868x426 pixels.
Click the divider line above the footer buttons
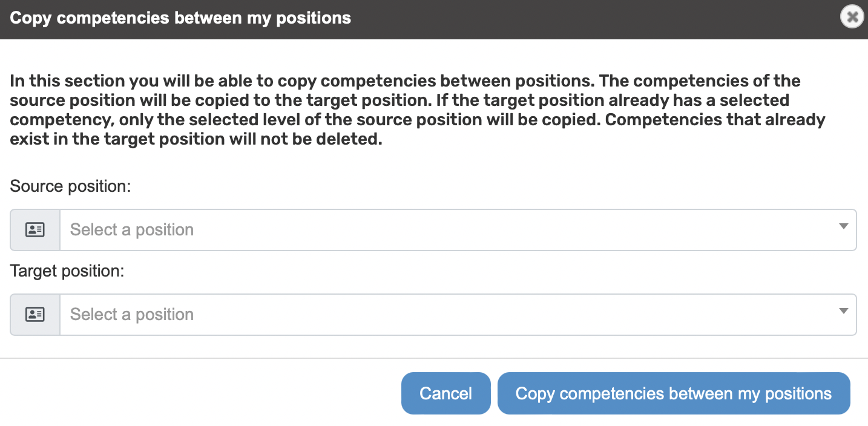tap(434, 358)
